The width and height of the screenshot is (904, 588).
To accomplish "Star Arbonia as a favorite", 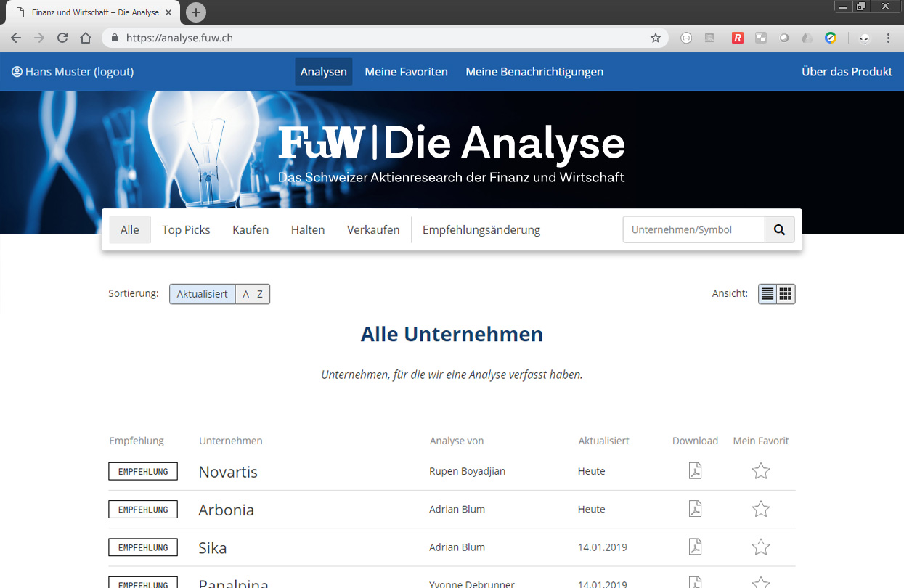I will pos(760,509).
